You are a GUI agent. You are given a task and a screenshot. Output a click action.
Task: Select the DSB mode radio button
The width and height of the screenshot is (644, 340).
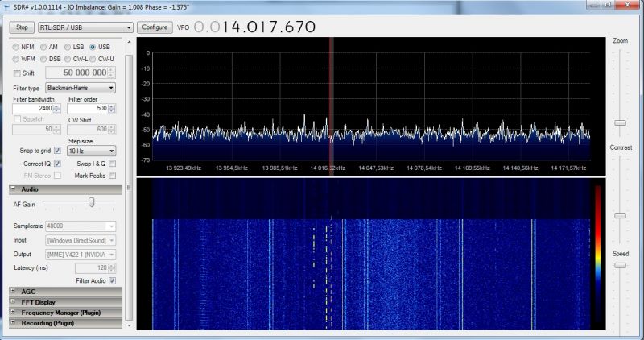43,59
